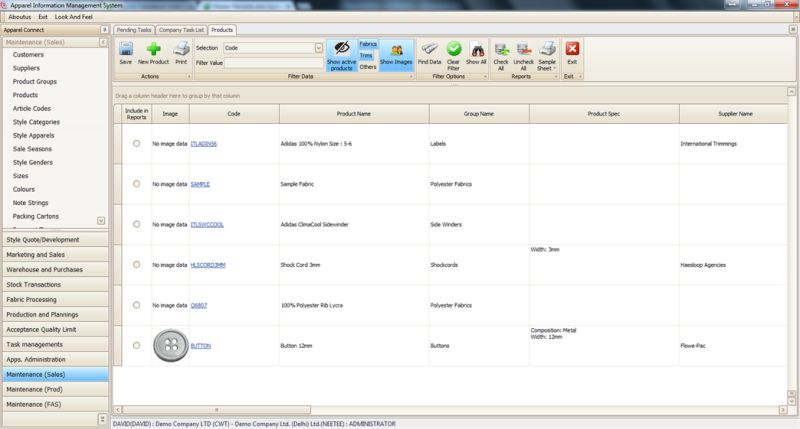Open Fabric Processing section
Screen dimensions: 800x429
55,299
